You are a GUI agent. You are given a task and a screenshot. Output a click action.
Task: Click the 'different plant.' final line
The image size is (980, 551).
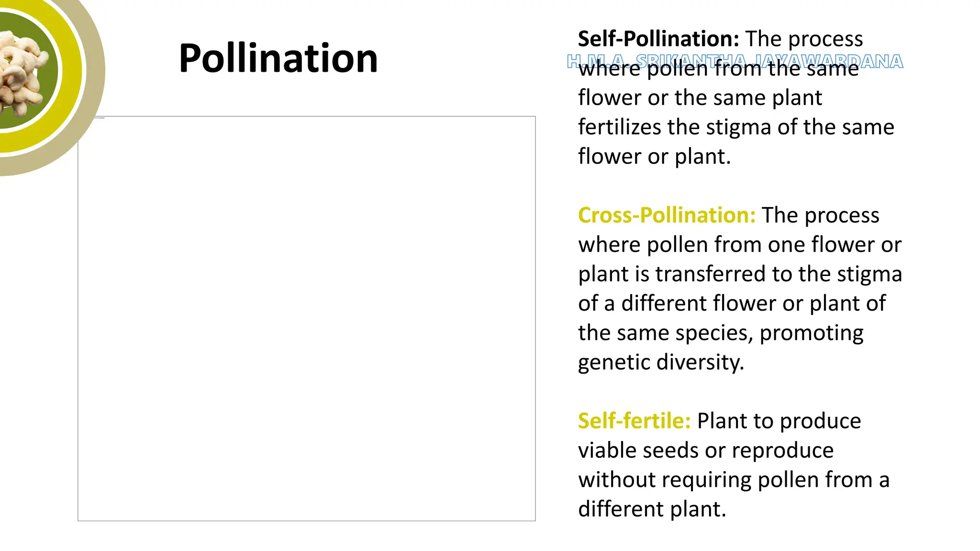point(652,509)
